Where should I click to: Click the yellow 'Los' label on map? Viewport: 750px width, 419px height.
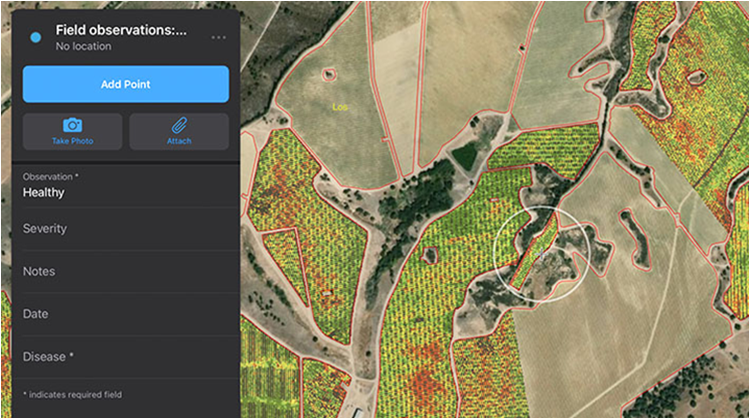pos(340,105)
